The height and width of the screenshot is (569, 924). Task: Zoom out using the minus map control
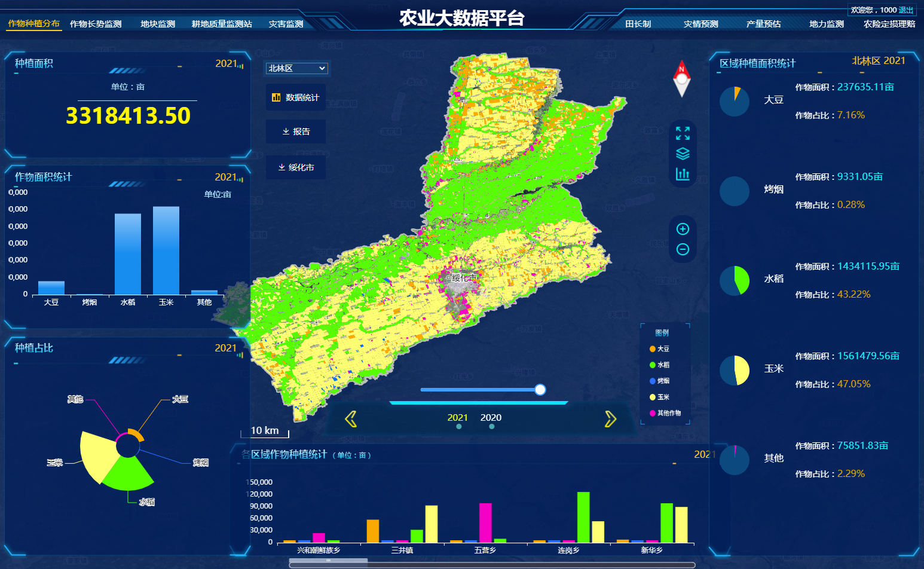click(683, 249)
